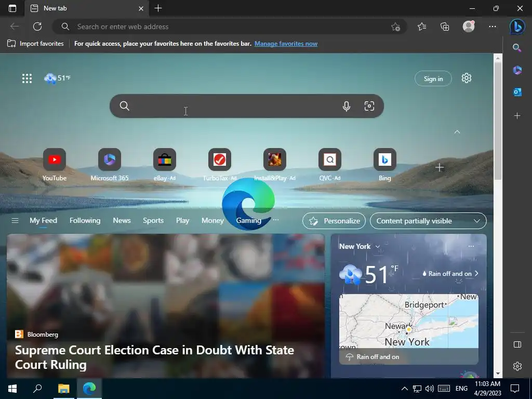Open page settings gear icon
This screenshot has height=399, width=532.
point(467,78)
